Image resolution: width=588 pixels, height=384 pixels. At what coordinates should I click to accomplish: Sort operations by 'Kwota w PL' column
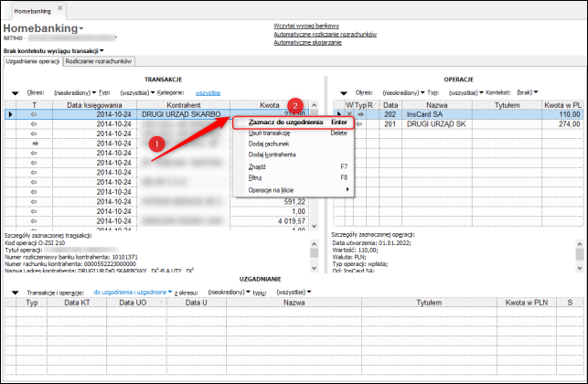562,105
